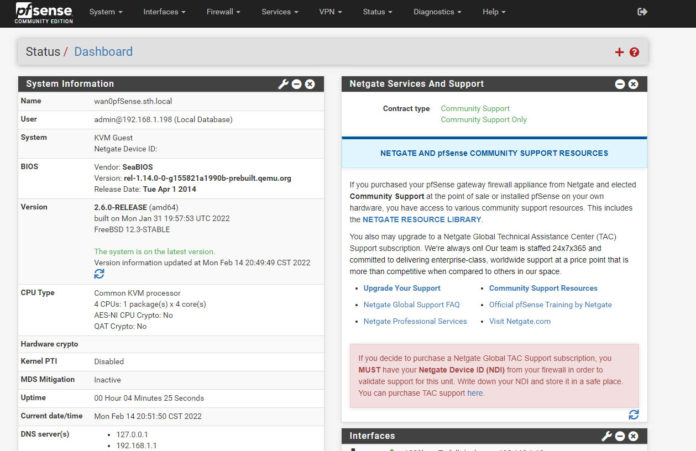
Task: Minimize the Netgate Services And Support widget
Action: click(620, 84)
